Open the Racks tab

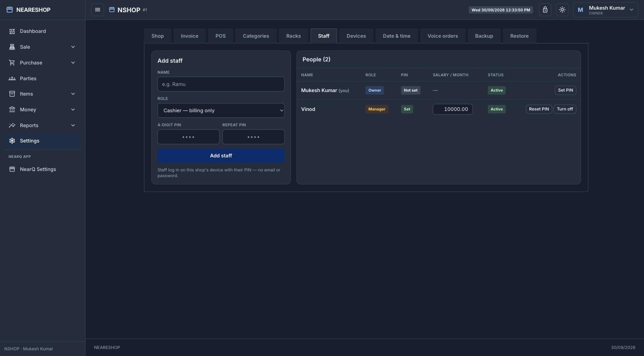pyautogui.click(x=293, y=36)
